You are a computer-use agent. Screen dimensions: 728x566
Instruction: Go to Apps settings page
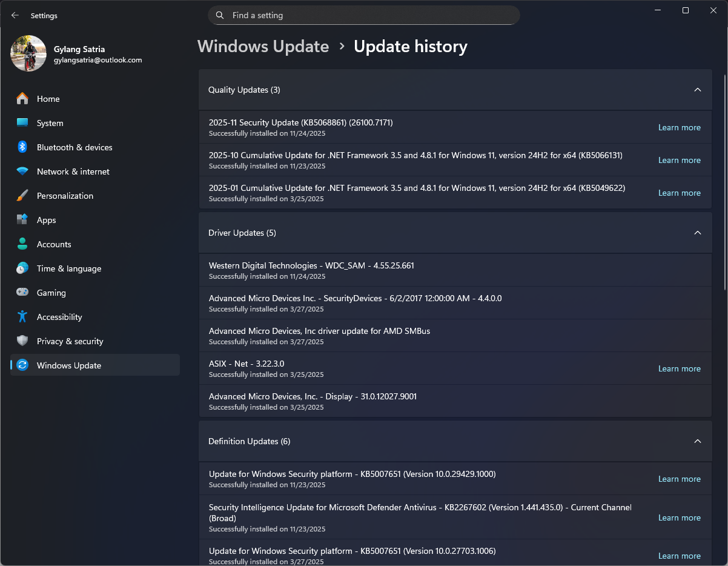[46, 220]
